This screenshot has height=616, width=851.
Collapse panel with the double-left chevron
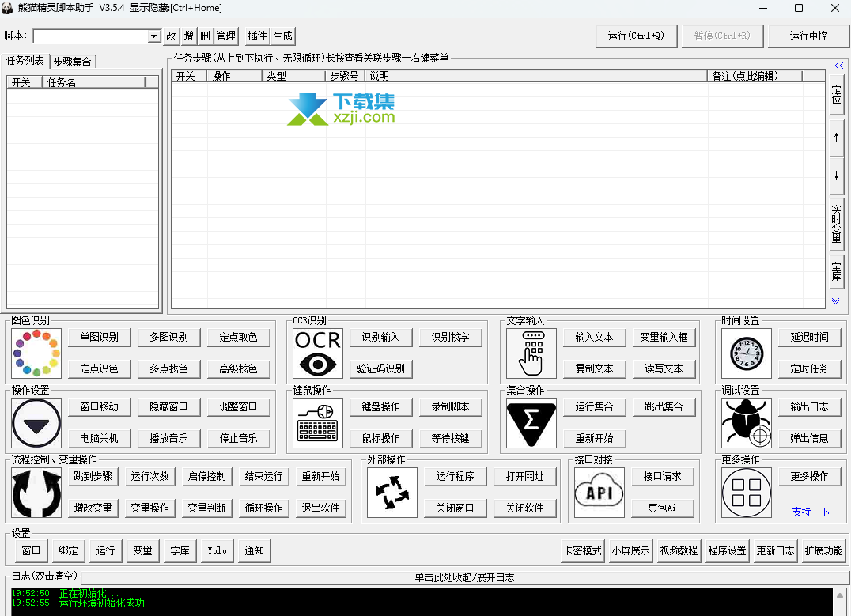click(838, 66)
